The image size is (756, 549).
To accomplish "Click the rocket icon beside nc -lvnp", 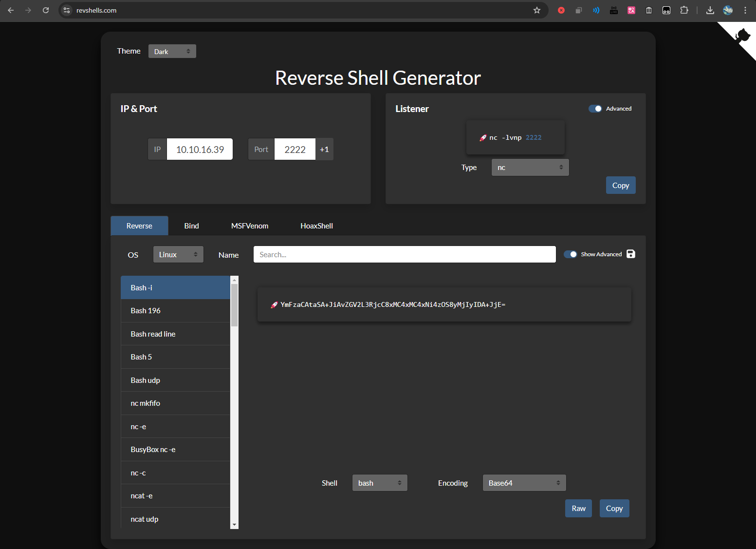I will click(483, 138).
